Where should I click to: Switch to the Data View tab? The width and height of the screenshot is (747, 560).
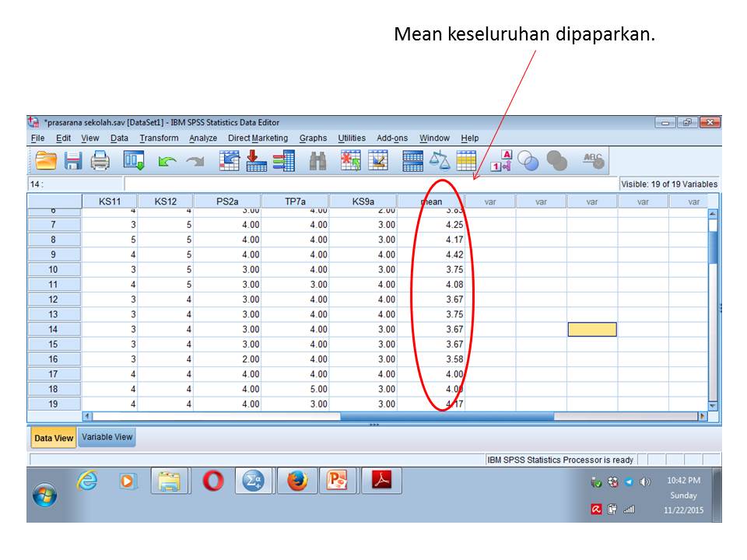tap(54, 438)
